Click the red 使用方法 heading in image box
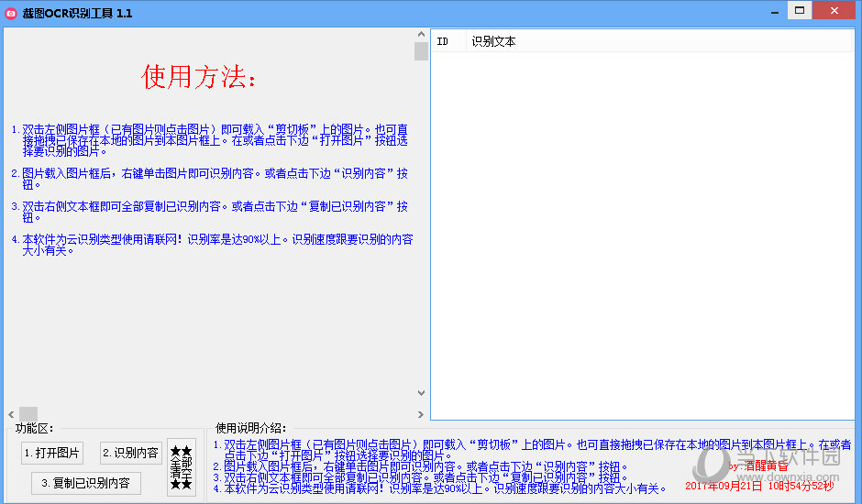This screenshot has height=504, width=862. 198,76
